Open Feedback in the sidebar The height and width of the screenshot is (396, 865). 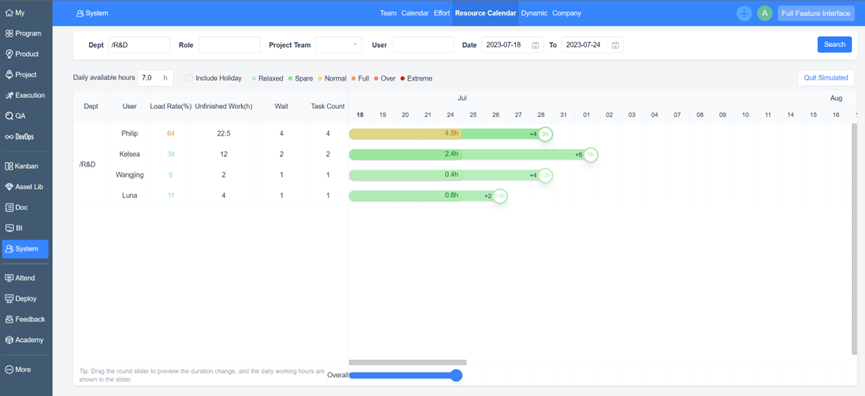tap(25, 319)
